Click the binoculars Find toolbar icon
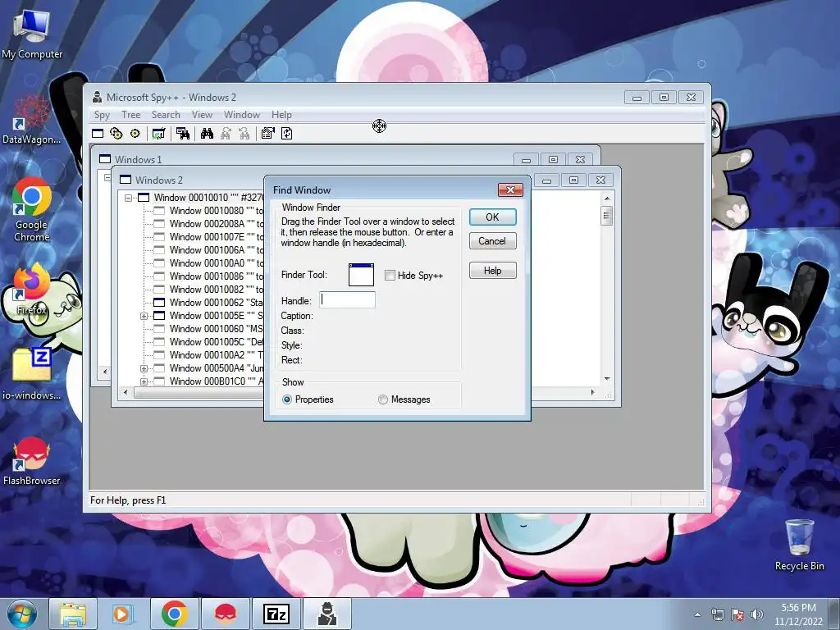This screenshot has width=840, height=630. pos(207,134)
